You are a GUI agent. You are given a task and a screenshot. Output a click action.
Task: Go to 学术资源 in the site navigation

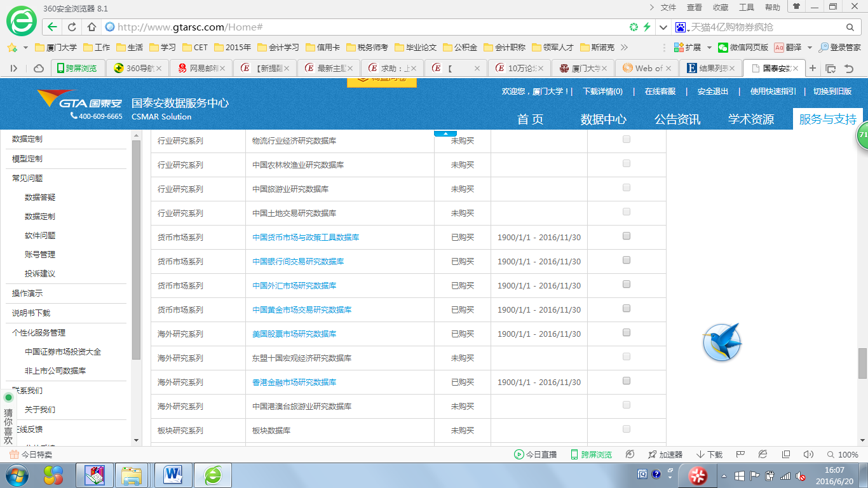[751, 119]
